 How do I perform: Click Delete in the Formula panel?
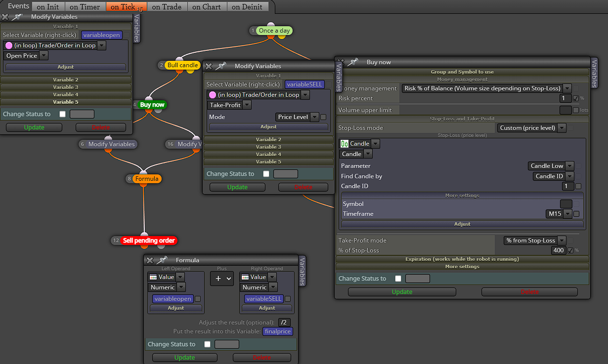(x=261, y=358)
